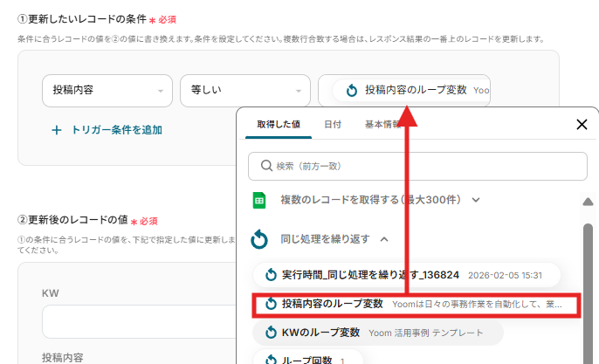Switch to the 日付 tab
The width and height of the screenshot is (599, 364).
click(333, 124)
